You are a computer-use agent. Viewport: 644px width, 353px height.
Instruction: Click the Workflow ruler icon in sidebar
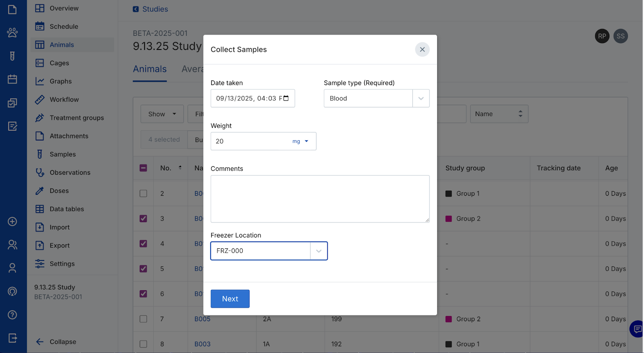tap(39, 99)
